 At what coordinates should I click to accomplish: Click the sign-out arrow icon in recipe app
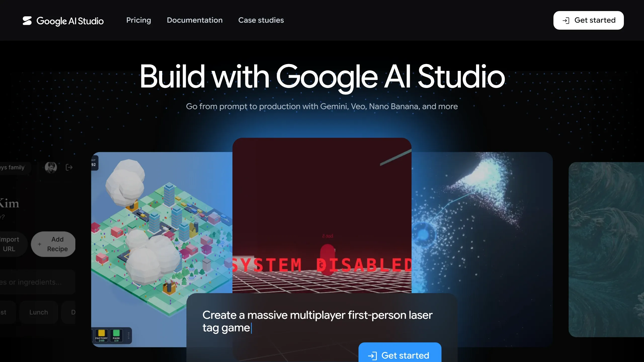69,167
